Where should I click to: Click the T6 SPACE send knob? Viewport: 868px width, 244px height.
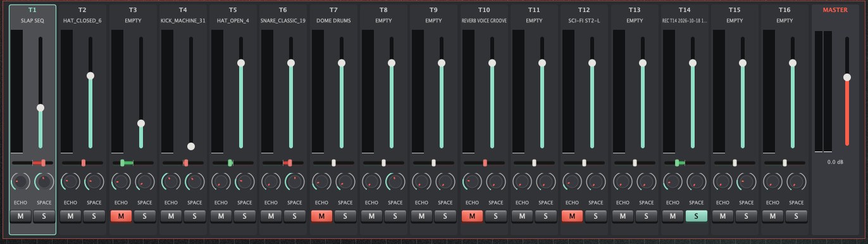[295, 183]
